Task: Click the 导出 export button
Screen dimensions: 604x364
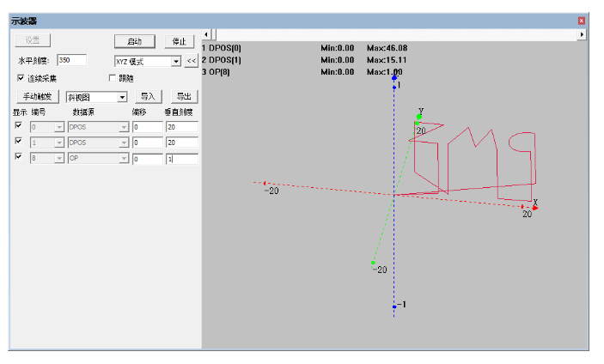Action: click(184, 96)
